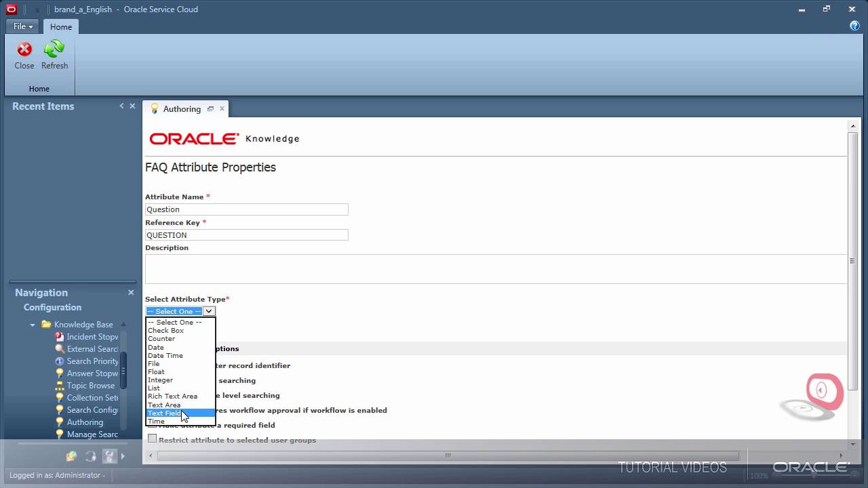Open the Select Attribute Type dropdown arrow

tap(209, 311)
